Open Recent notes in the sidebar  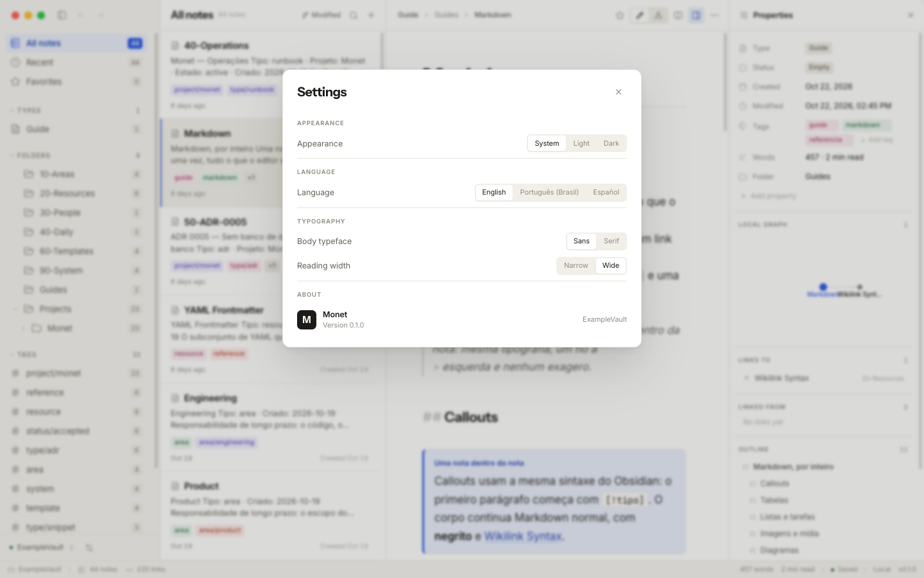(76, 62)
